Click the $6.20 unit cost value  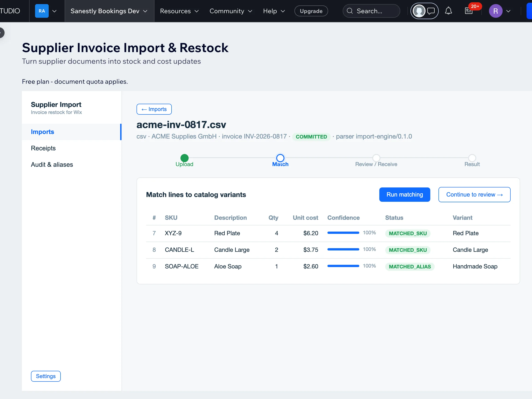tap(311, 233)
